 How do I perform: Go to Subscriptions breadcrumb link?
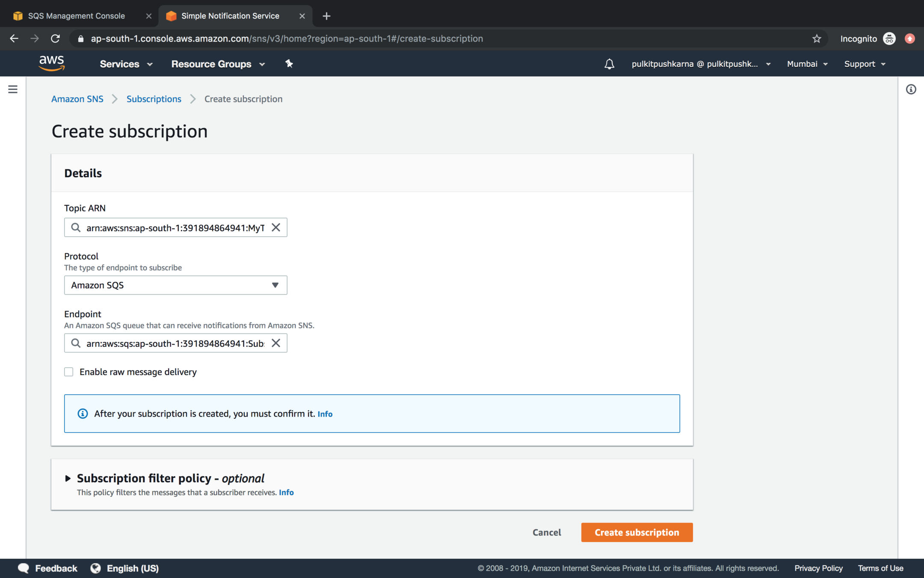click(154, 99)
